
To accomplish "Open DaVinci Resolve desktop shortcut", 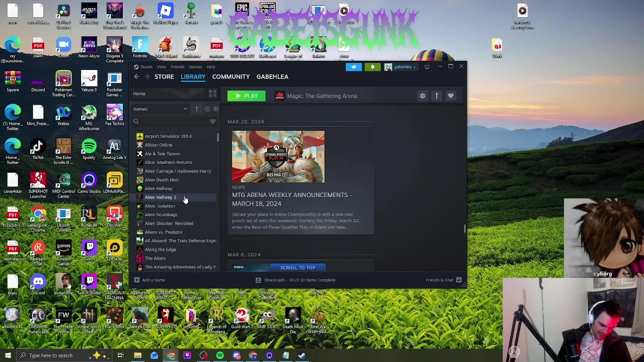I will [63, 16].
